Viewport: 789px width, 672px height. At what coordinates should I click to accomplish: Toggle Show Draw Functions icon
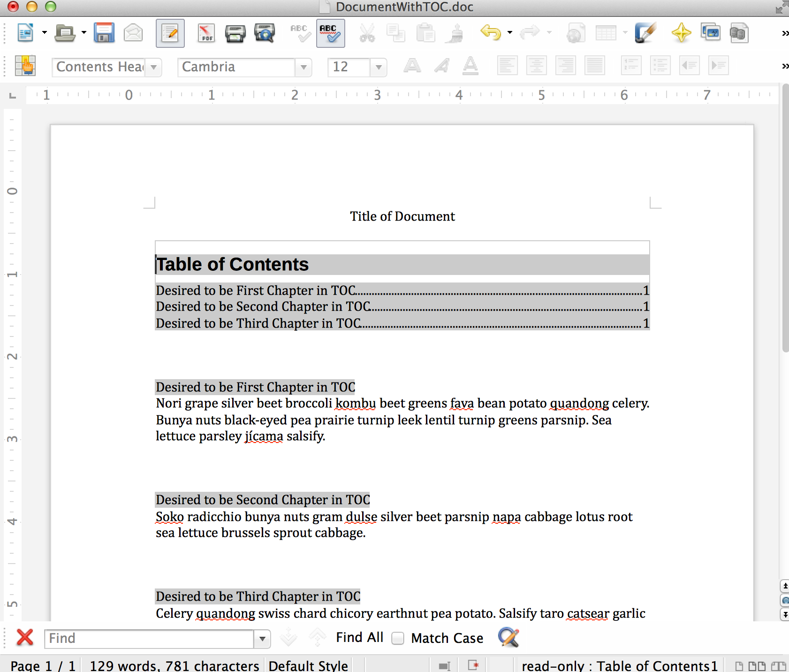[x=645, y=33]
